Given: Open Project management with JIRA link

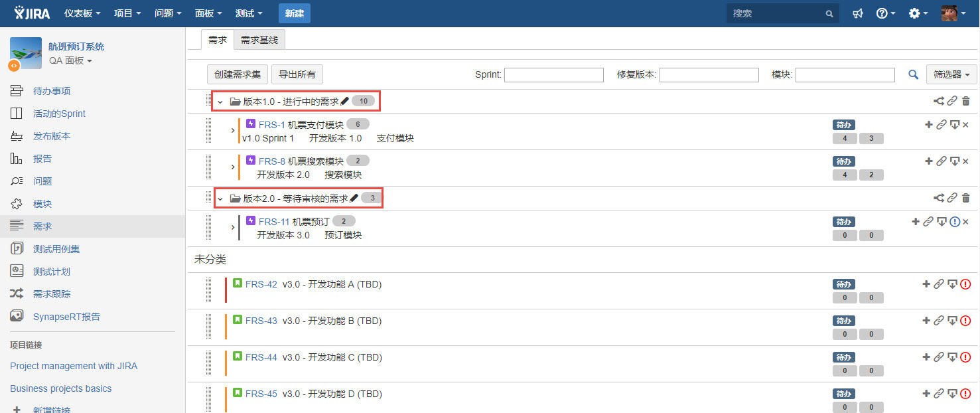Looking at the screenshot, I should tap(74, 366).
